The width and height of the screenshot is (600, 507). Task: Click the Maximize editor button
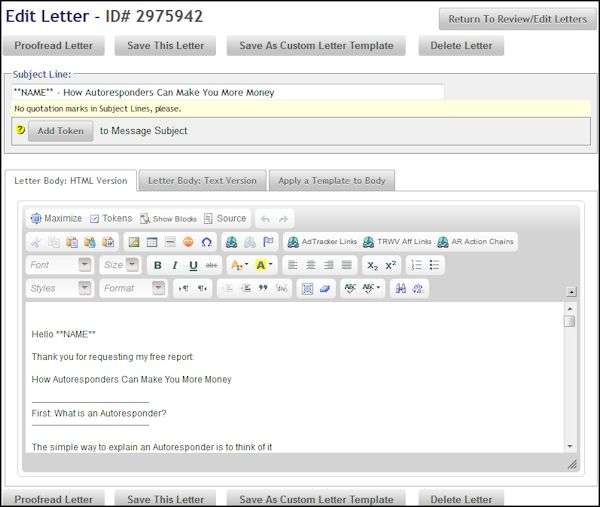pyautogui.click(x=56, y=218)
